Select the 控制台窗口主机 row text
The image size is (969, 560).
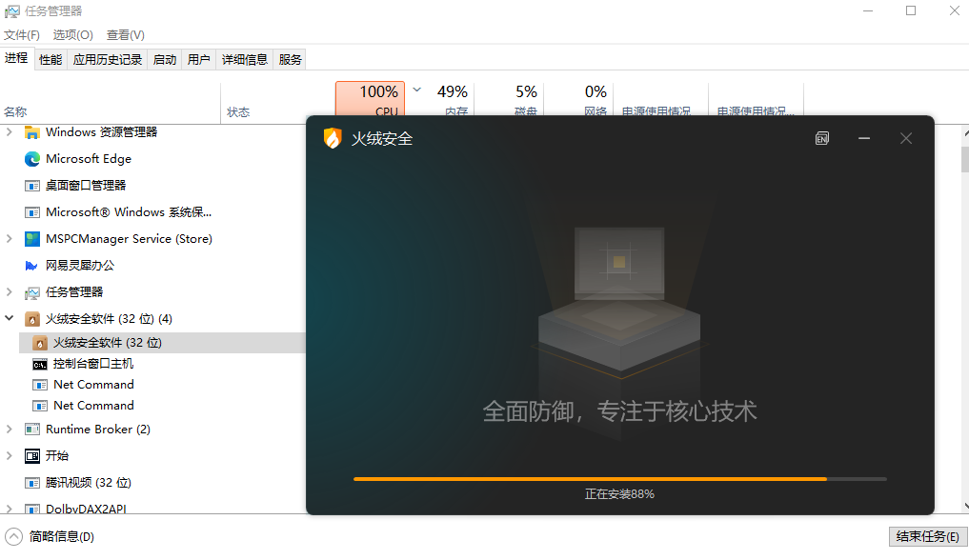pyautogui.click(x=92, y=364)
